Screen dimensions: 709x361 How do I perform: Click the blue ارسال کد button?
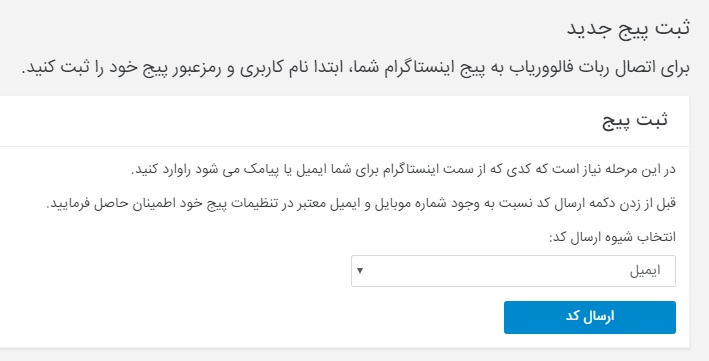(x=590, y=317)
